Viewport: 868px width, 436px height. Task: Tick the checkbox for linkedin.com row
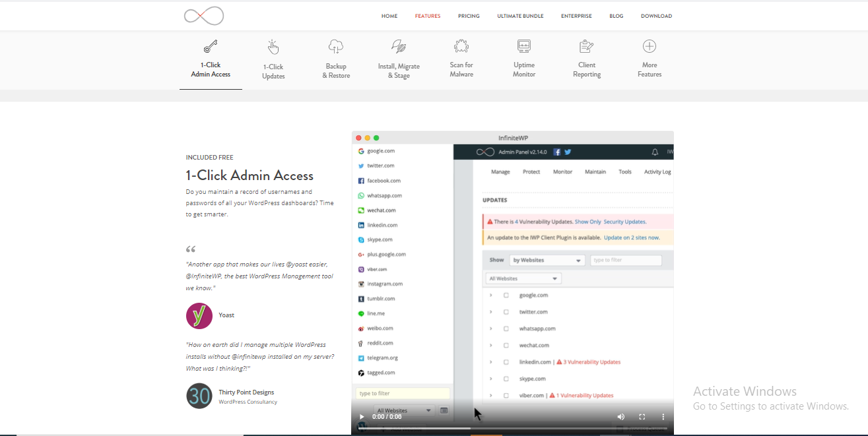pyautogui.click(x=506, y=362)
